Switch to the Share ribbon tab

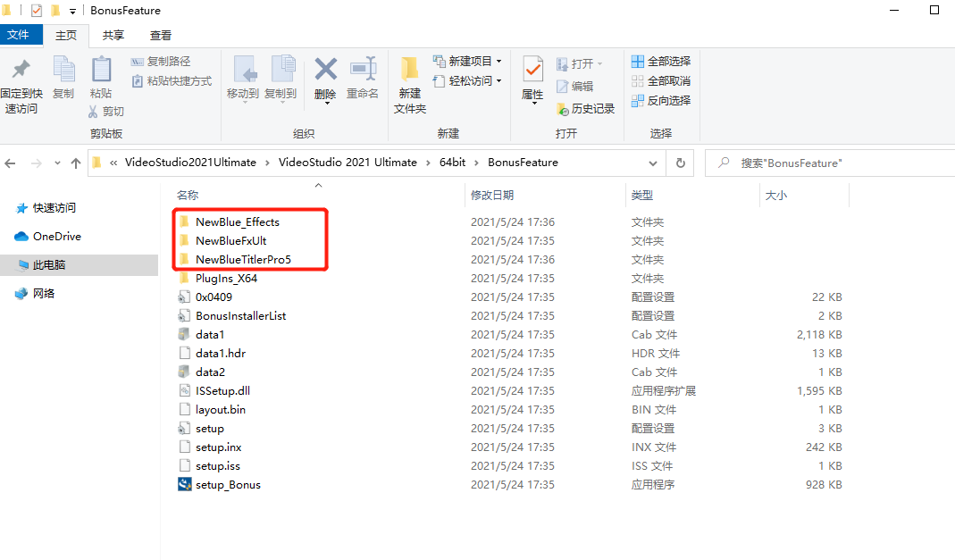(x=113, y=36)
